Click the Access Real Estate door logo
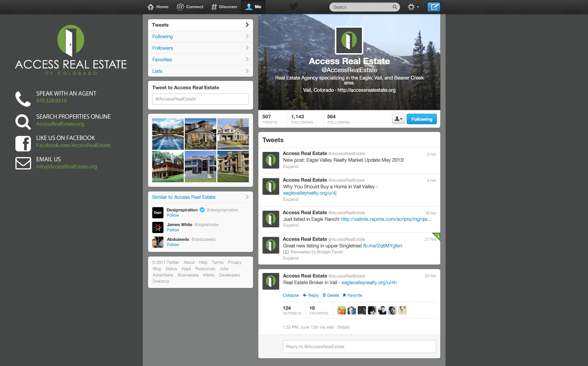 (71, 41)
